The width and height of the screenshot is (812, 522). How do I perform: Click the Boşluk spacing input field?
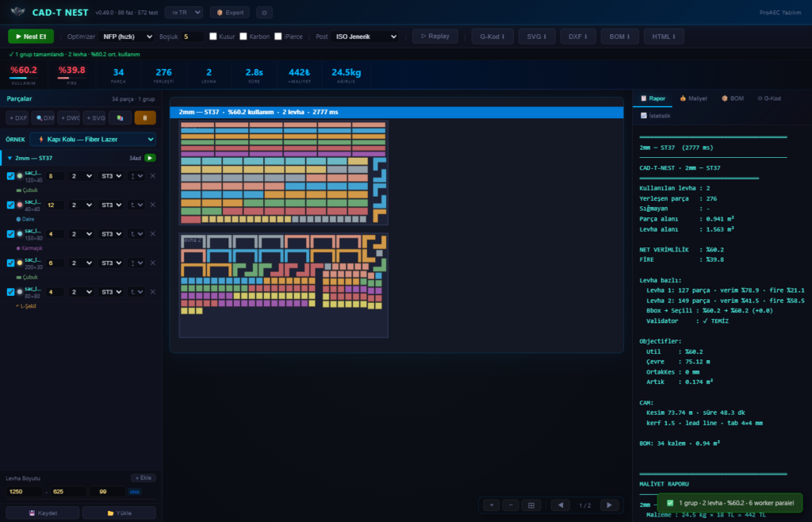coord(192,36)
